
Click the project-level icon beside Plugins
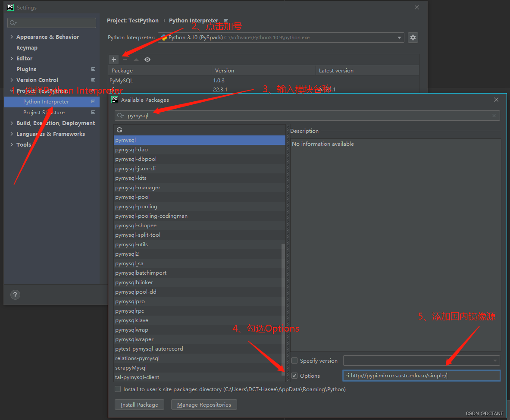94,69
